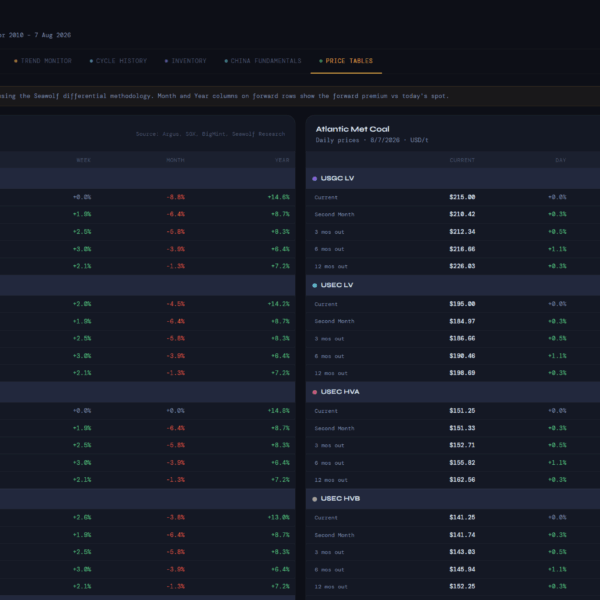Select the $151.25 USEC HVA current price
The width and height of the screenshot is (600, 600).
point(462,411)
